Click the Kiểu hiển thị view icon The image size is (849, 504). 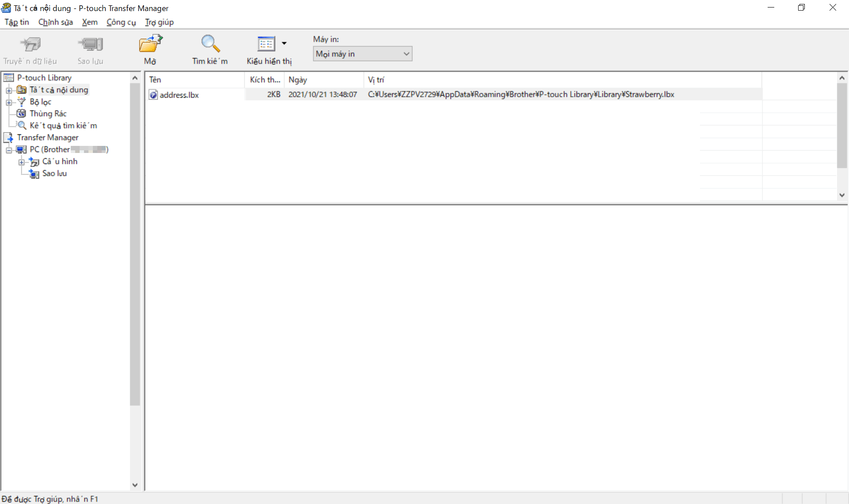[x=266, y=44]
